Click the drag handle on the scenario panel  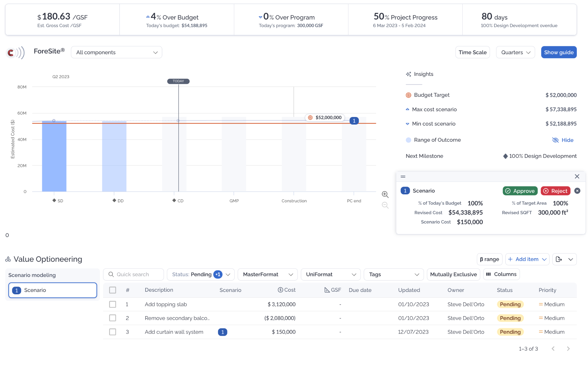click(403, 176)
